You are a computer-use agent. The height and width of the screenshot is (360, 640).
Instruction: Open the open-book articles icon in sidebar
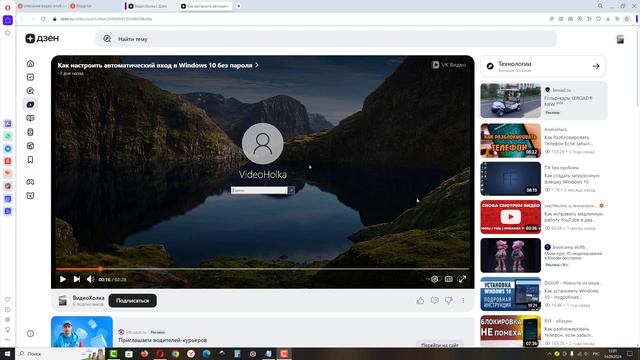pos(30,118)
